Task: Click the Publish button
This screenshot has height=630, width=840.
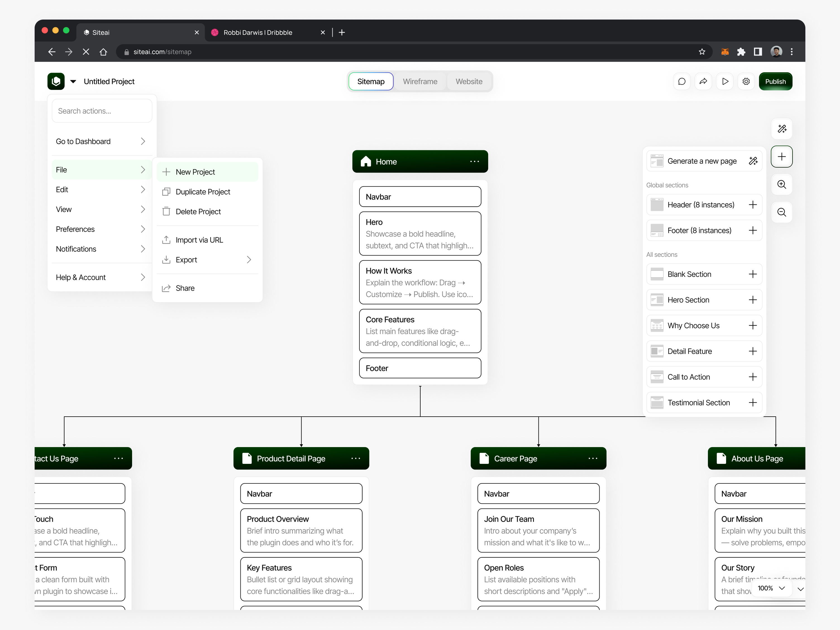Action: pyautogui.click(x=775, y=81)
